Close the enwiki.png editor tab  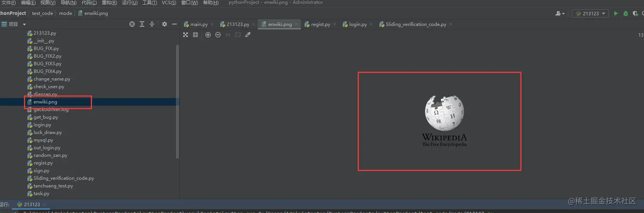pyautogui.click(x=296, y=24)
